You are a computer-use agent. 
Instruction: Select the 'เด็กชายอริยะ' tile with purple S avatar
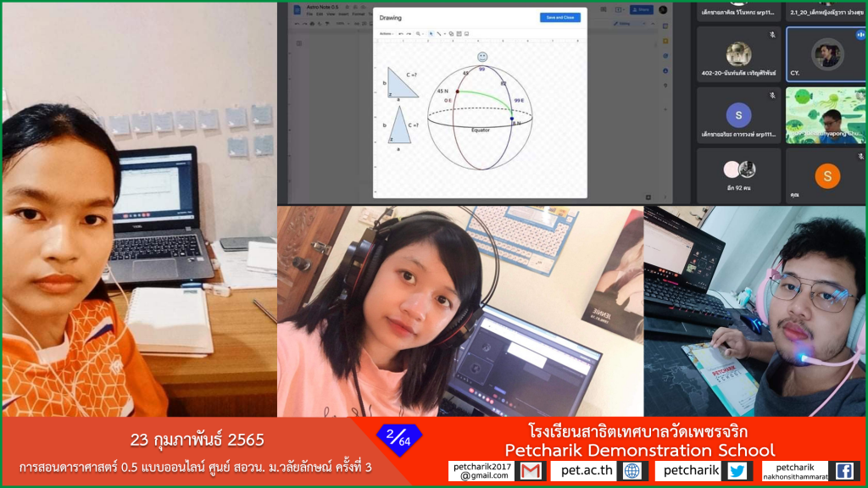pyautogui.click(x=738, y=115)
